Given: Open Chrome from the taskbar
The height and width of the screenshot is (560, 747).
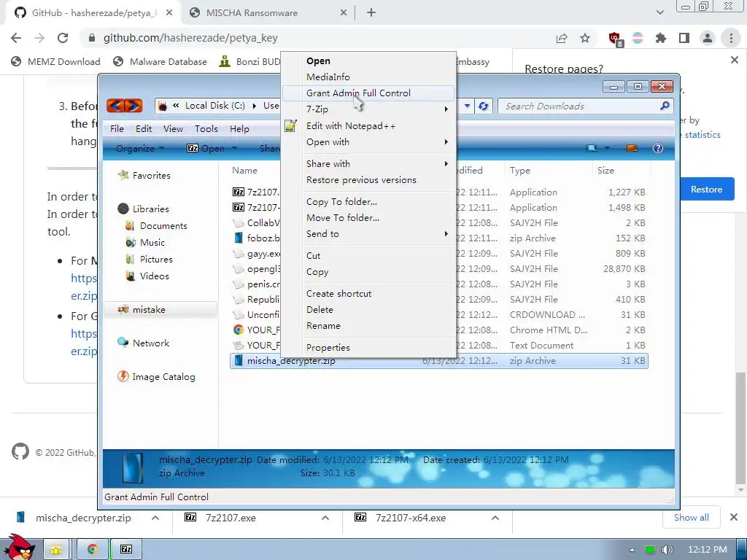Looking at the screenshot, I should point(92,550).
